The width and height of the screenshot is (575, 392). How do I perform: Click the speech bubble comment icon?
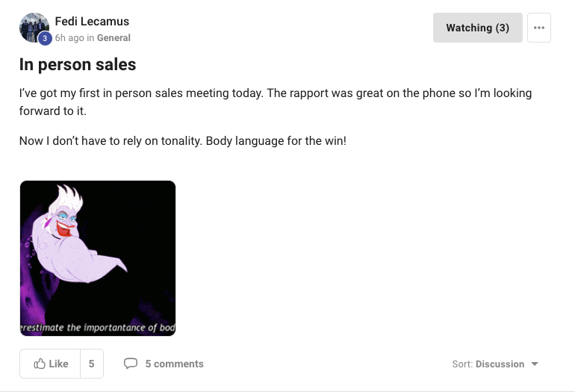[131, 364]
